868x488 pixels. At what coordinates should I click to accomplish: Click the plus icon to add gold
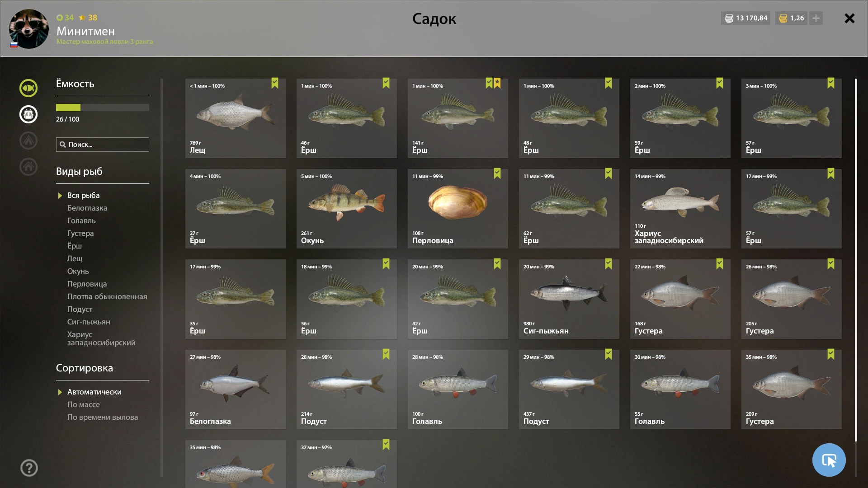(816, 18)
